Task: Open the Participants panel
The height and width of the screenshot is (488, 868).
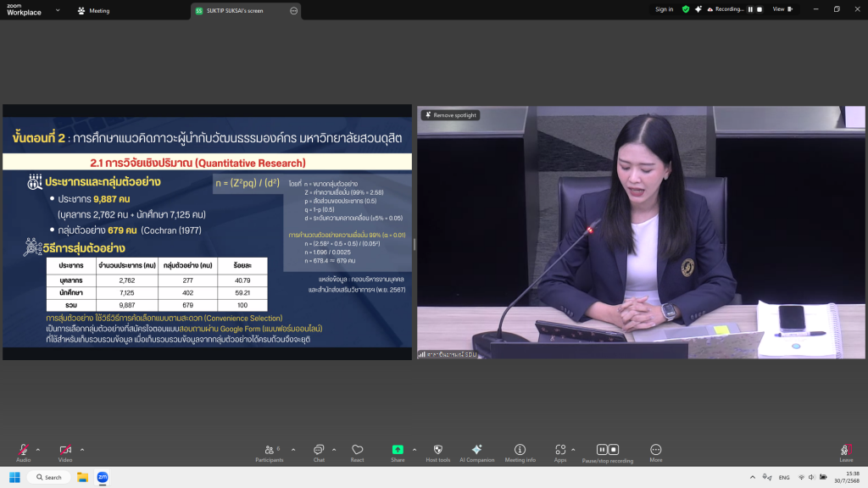Action: point(269,450)
